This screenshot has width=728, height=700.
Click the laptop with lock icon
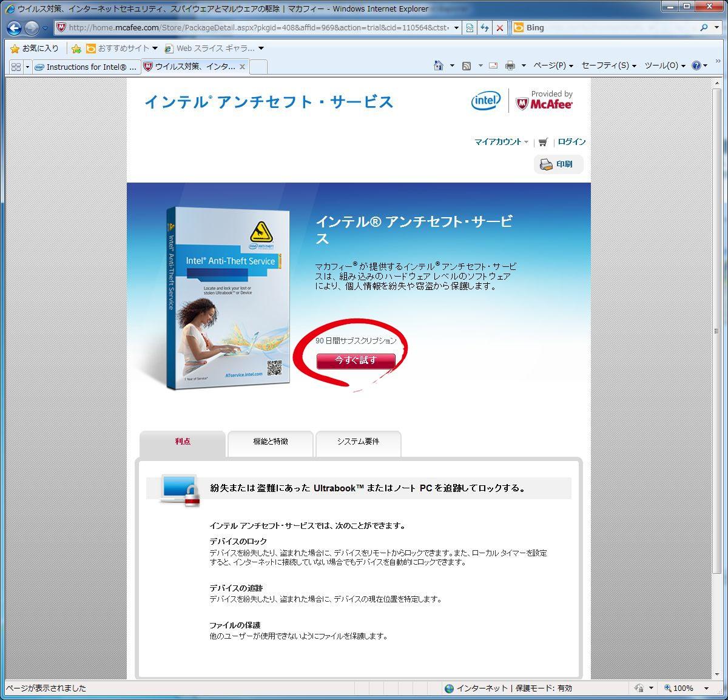point(181,490)
